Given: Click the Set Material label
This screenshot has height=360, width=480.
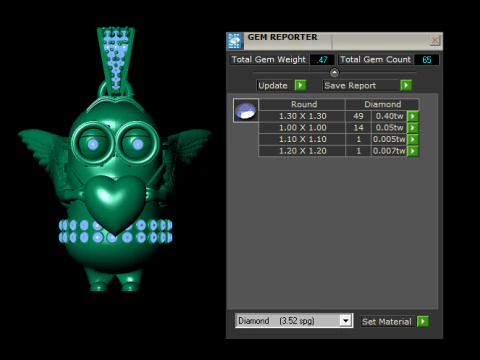Looking at the screenshot, I should [387, 322].
